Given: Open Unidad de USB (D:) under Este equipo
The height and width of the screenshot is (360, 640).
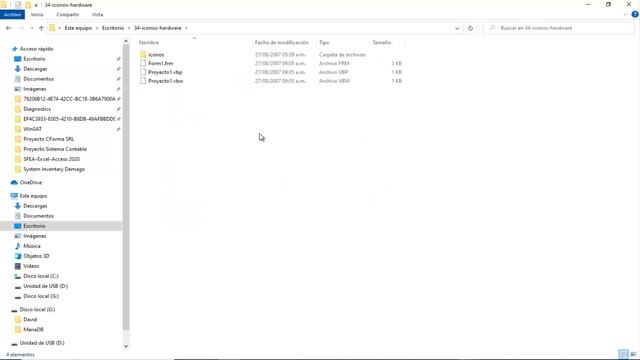Looking at the screenshot, I should pyautogui.click(x=45, y=286).
